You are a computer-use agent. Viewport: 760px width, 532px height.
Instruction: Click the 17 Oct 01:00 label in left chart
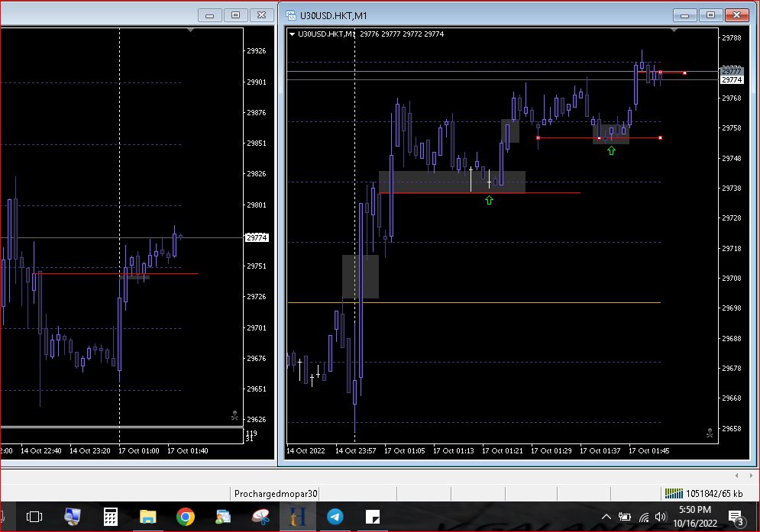tap(138, 450)
